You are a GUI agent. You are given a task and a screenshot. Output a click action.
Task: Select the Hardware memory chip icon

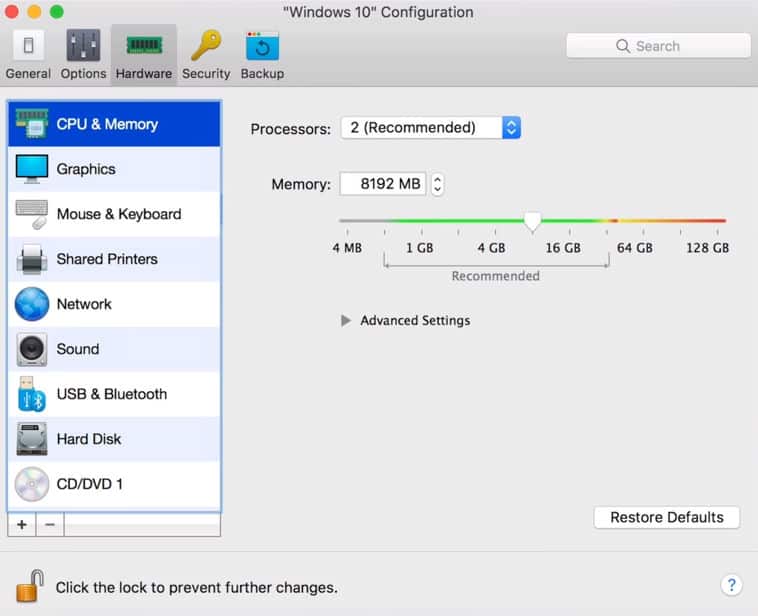144,45
